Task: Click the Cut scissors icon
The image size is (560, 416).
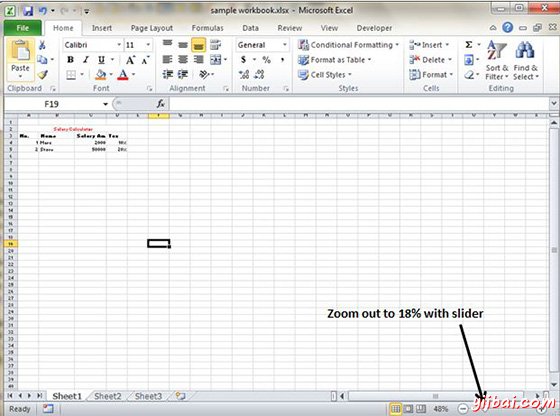Action: coord(42,45)
